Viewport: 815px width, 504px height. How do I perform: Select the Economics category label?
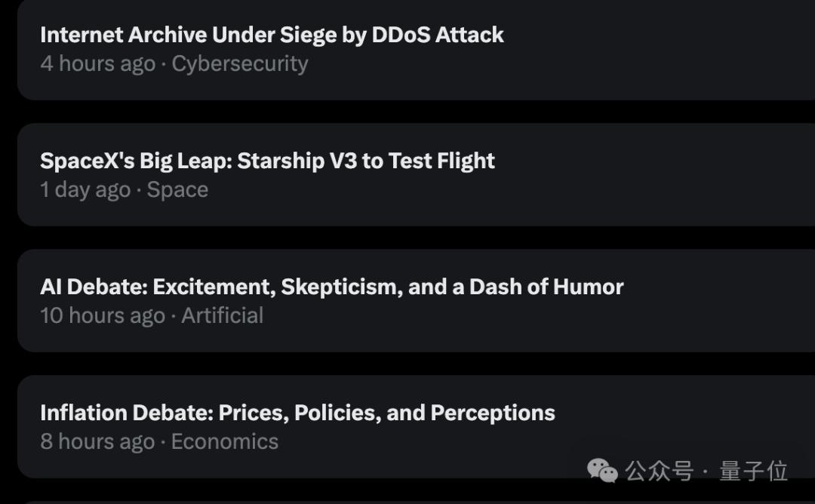[225, 441]
